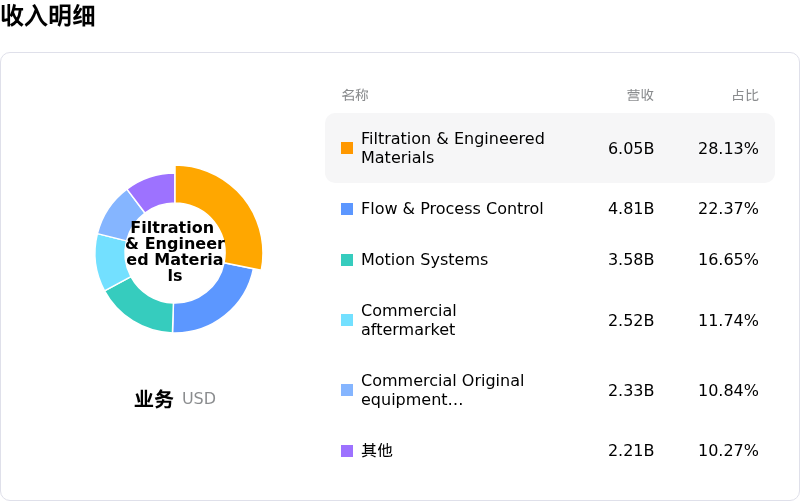Click the 3.58B revenue value
Image resolution: width=800 pixels, height=501 pixels.
click(x=631, y=260)
